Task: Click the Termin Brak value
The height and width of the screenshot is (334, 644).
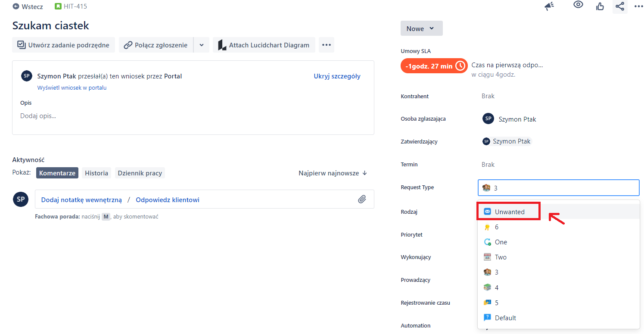Action: click(488, 164)
